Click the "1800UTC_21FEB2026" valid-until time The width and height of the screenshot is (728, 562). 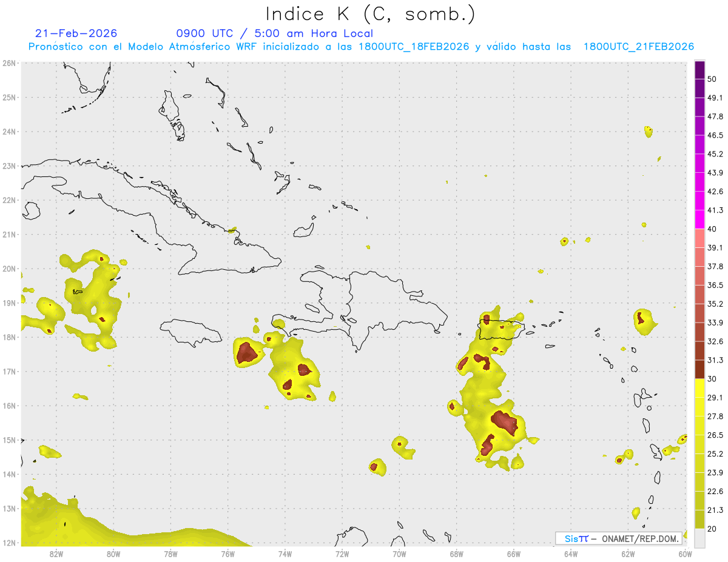(x=639, y=47)
